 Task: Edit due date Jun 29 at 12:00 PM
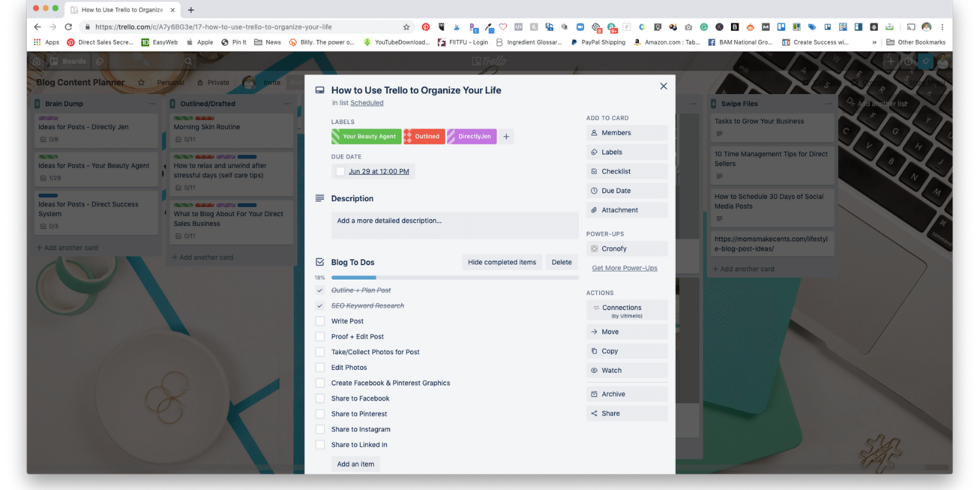(379, 171)
